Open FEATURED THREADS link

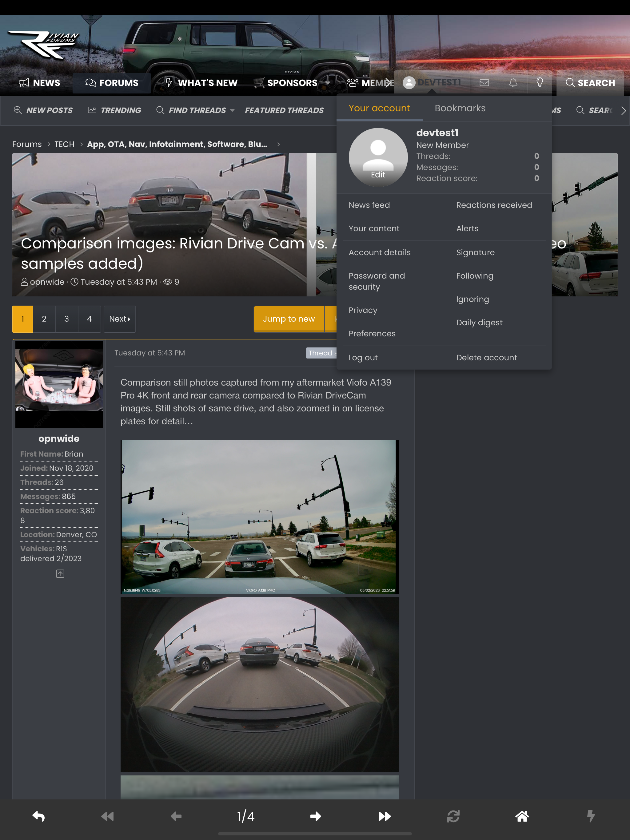[284, 110]
